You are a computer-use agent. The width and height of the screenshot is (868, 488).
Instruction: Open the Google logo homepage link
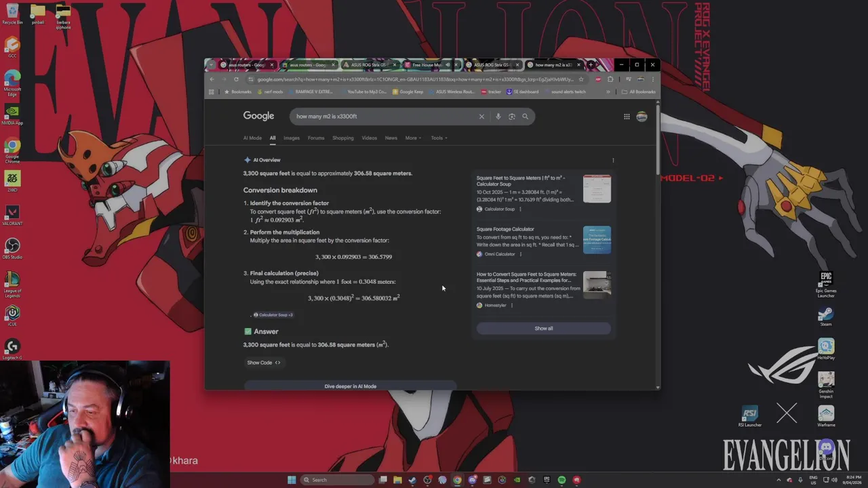[258, 117]
